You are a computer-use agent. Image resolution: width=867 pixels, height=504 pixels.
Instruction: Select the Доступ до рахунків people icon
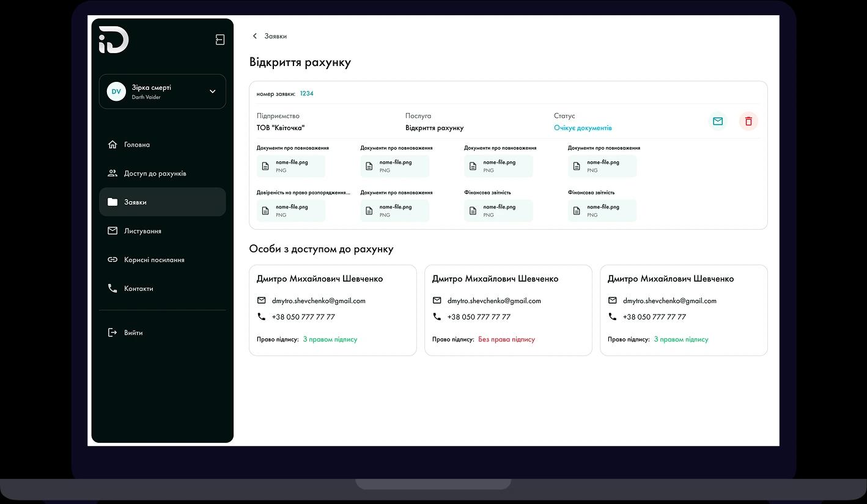pos(113,173)
